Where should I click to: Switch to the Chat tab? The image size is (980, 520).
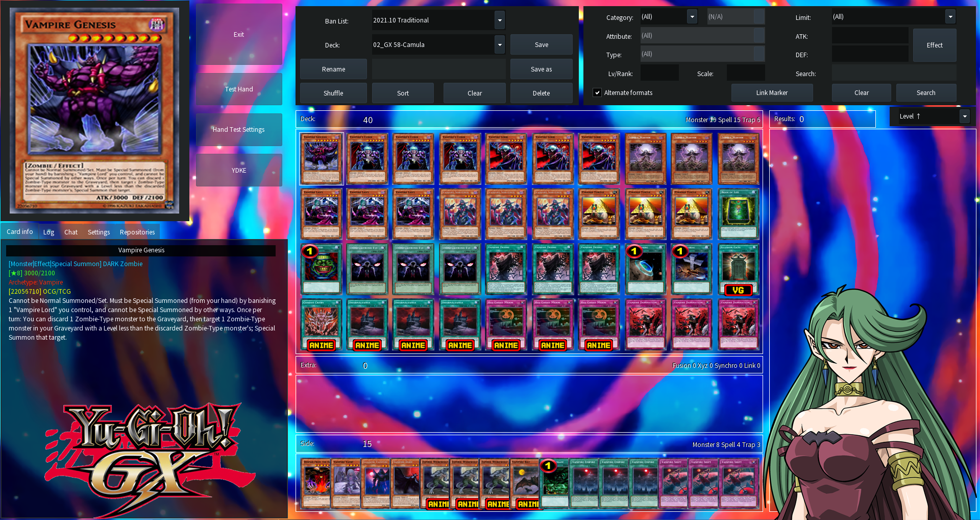pos(71,232)
